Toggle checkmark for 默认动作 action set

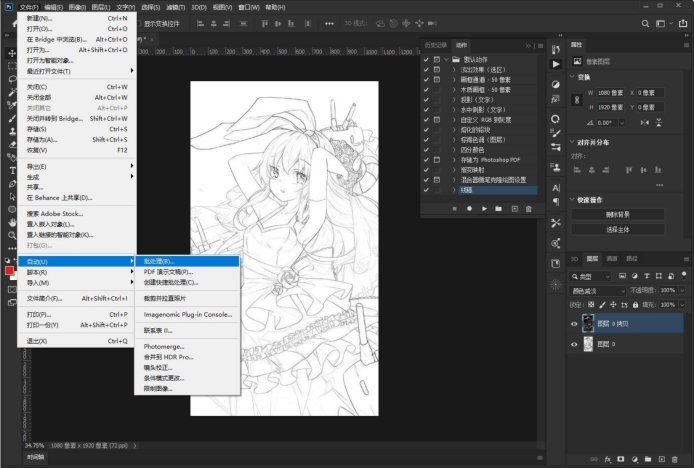[426, 59]
